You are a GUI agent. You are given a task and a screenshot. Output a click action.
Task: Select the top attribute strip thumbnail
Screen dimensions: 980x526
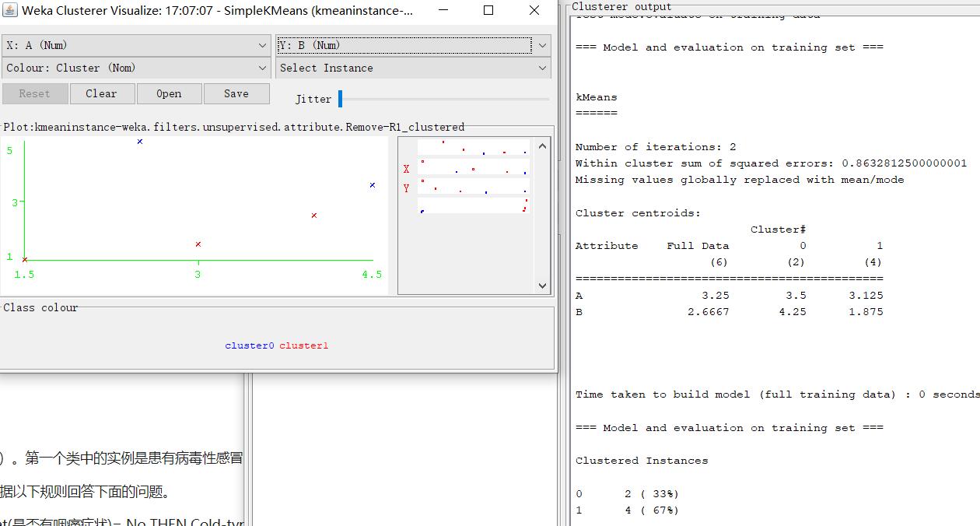point(473,147)
